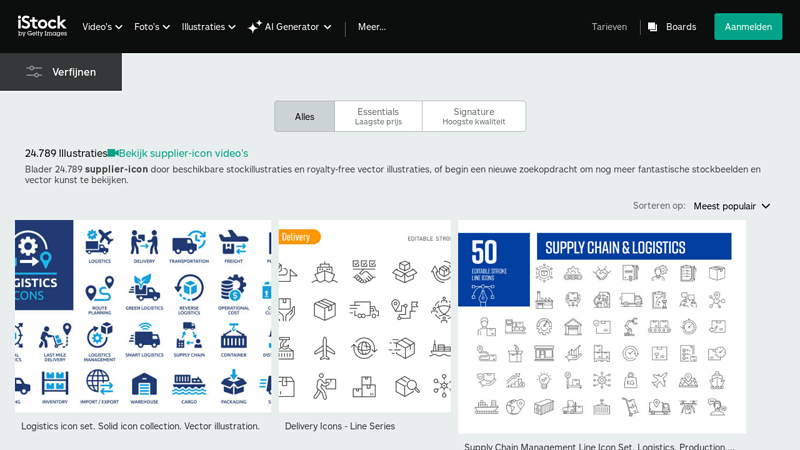Viewport: 800px width, 450px height.
Task: Click the blue Freight airplane icon
Action: coord(234,242)
